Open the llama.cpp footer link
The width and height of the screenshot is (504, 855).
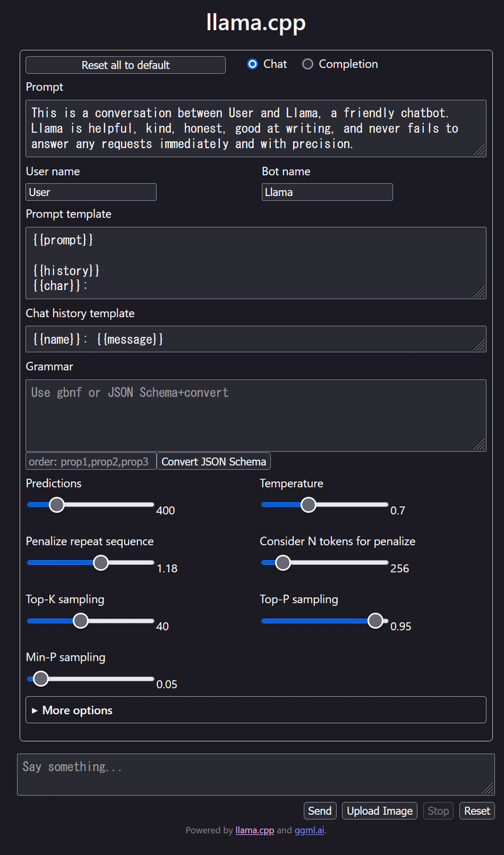click(255, 830)
